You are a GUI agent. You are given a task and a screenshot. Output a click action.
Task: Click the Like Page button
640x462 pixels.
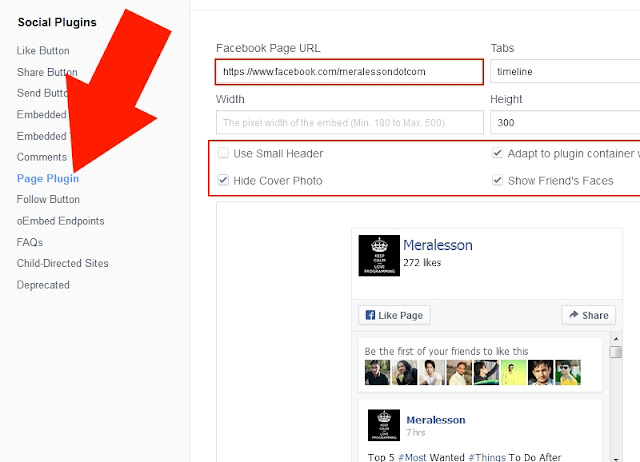click(x=394, y=315)
